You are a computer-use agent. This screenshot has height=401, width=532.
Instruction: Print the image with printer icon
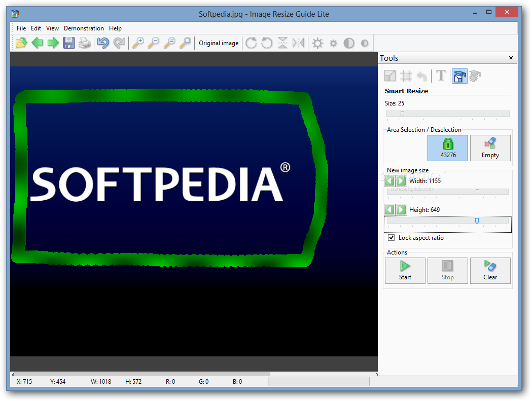click(85, 43)
